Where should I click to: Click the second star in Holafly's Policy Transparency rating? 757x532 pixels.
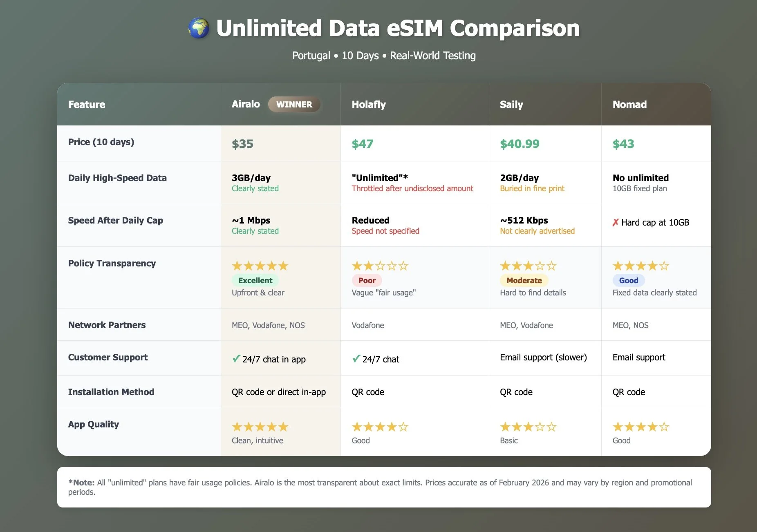click(368, 266)
